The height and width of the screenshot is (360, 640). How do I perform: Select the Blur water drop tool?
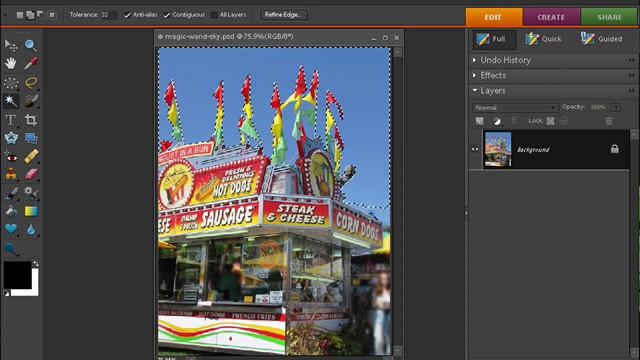point(31,229)
